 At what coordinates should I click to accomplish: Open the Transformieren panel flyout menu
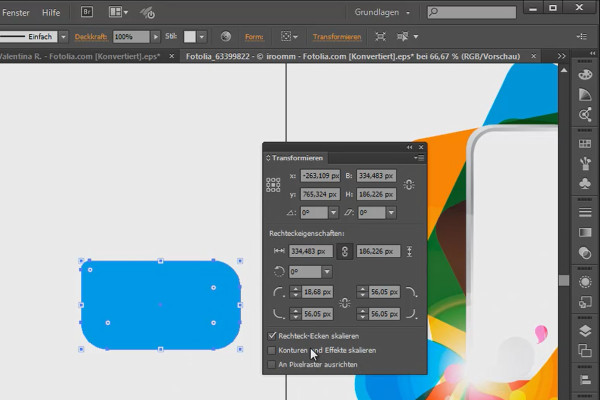coord(419,158)
